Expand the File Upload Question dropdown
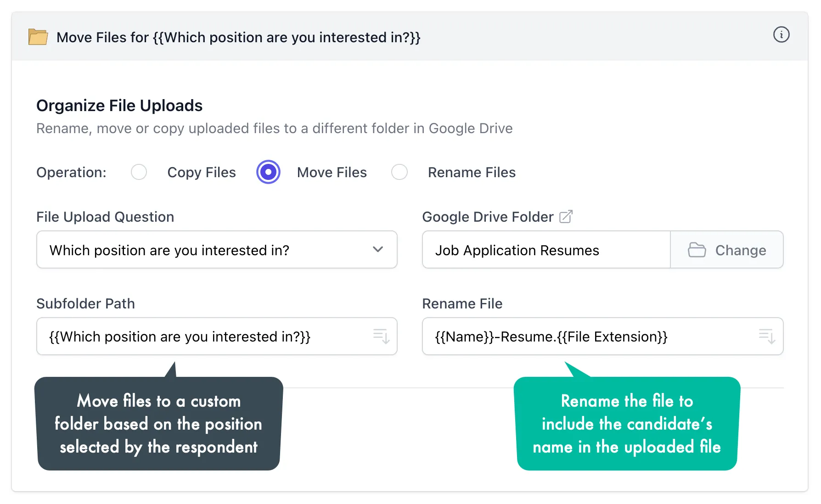The height and width of the screenshot is (504, 821). click(x=216, y=250)
